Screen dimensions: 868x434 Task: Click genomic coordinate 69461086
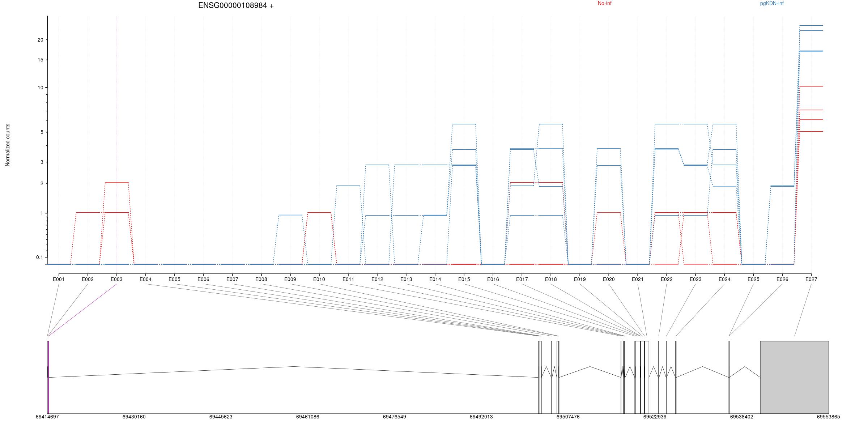coord(308,417)
